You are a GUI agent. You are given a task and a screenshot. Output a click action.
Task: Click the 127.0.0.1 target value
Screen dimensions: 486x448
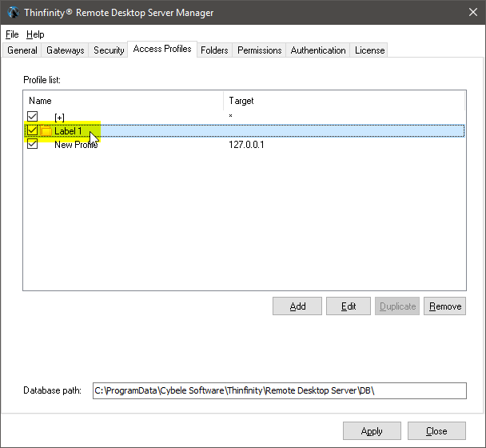246,145
